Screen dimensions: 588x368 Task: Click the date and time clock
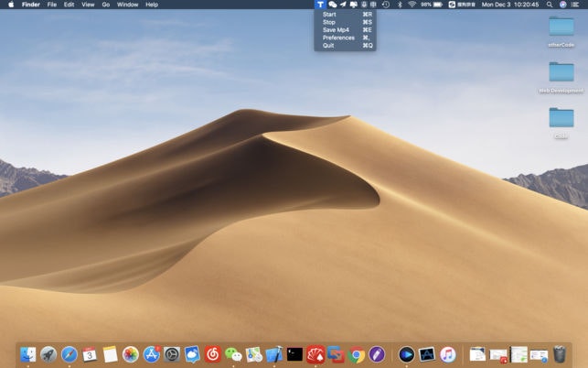[x=510, y=5]
